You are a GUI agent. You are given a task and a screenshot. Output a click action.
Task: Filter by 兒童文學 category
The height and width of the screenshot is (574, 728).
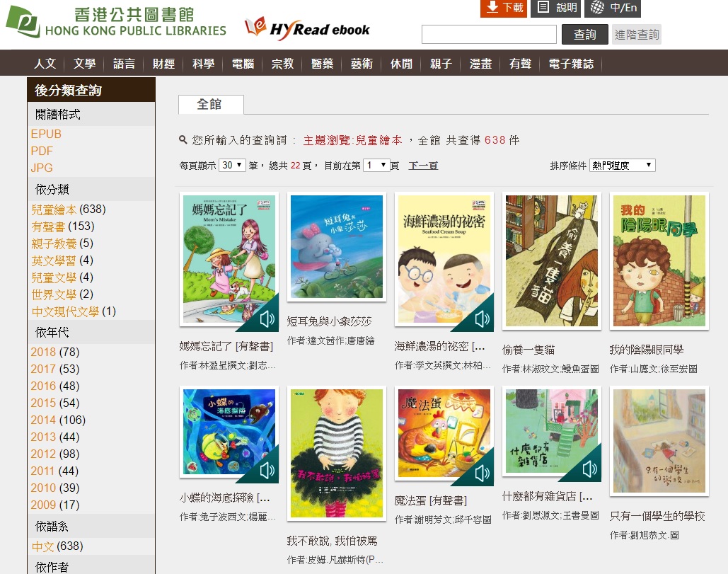54,277
